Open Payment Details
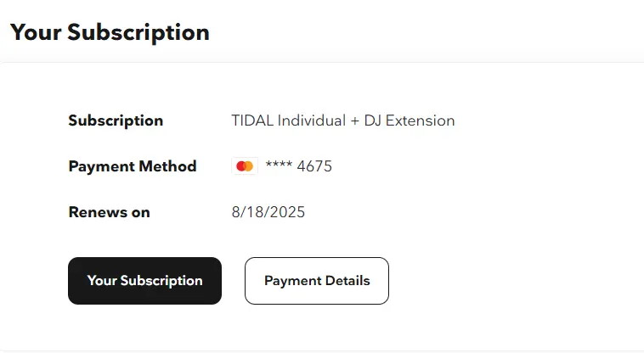 317,281
